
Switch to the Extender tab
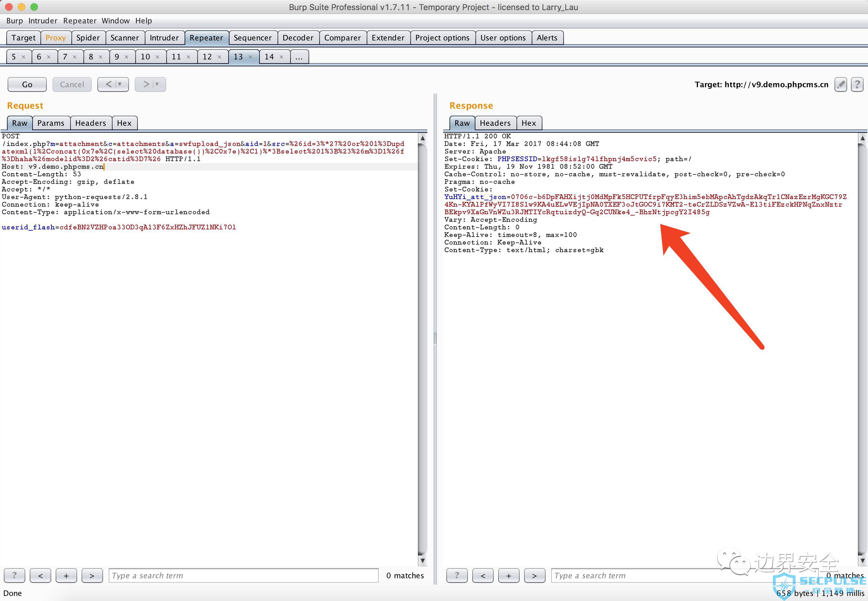388,38
